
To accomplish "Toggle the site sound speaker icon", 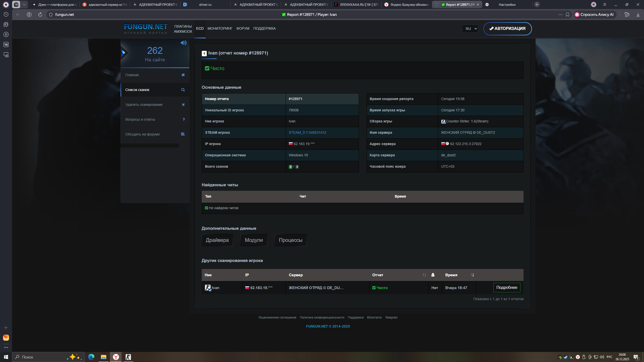I will click(x=183, y=43).
